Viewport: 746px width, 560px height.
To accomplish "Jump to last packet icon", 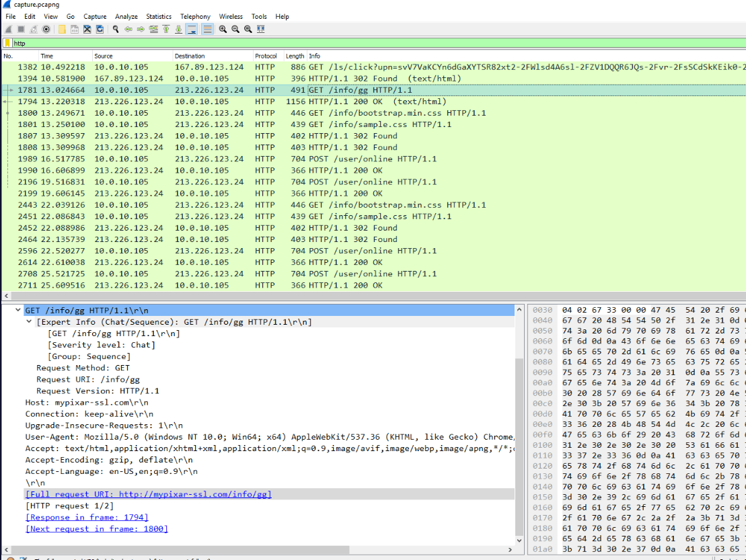I will 178,29.
